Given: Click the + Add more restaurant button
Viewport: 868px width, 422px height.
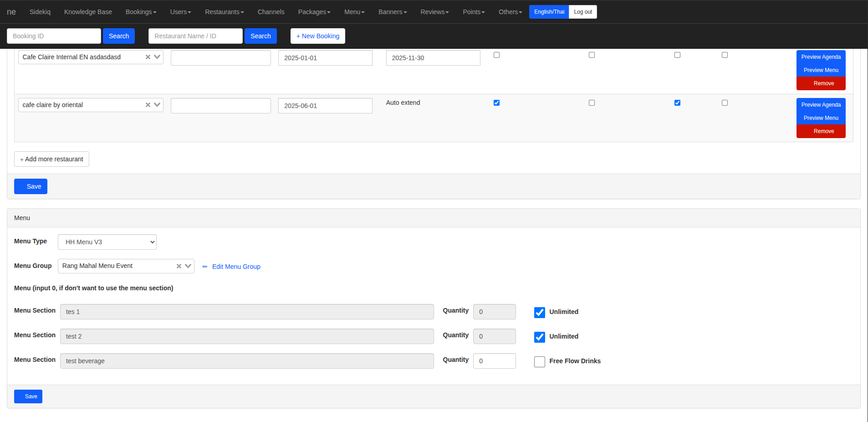Looking at the screenshot, I should [51, 159].
